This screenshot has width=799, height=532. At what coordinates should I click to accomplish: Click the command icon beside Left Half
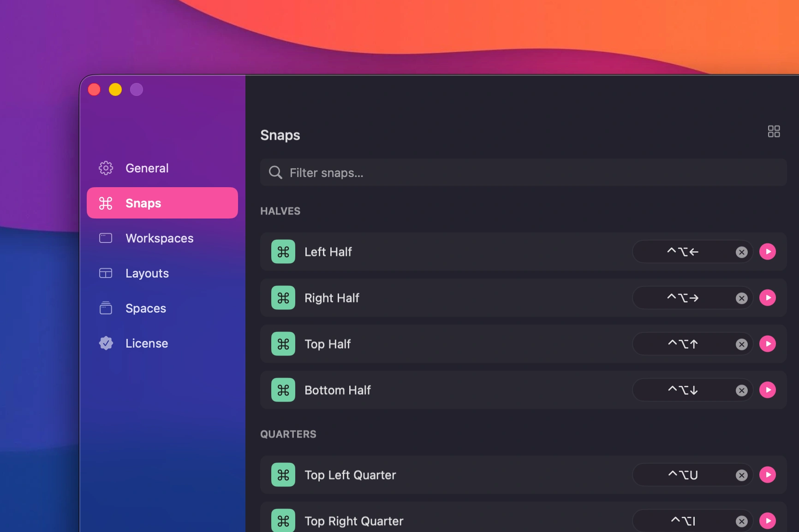coord(283,252)
